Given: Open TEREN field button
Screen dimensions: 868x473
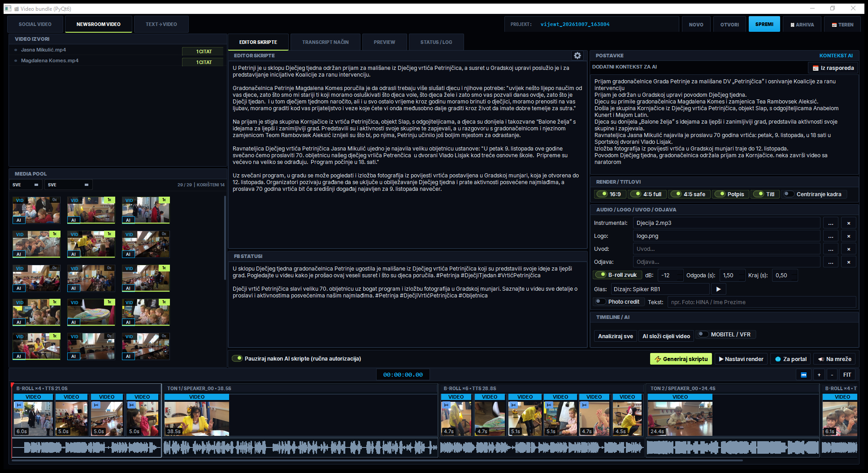Looking at the screenshot, I should pos(842,25).
